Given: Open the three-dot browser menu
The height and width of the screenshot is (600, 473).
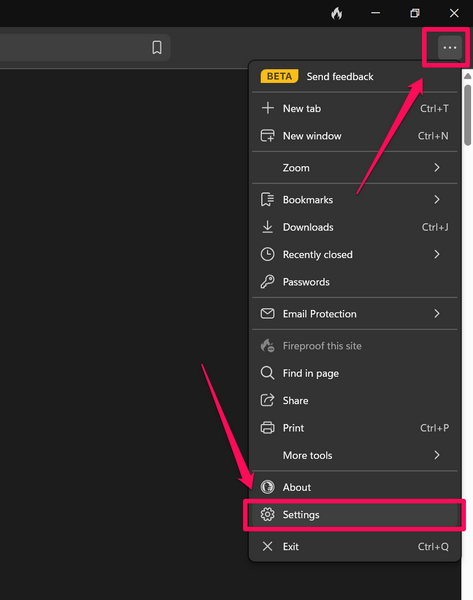Looking at the screenshot, I should pos(450,47).
